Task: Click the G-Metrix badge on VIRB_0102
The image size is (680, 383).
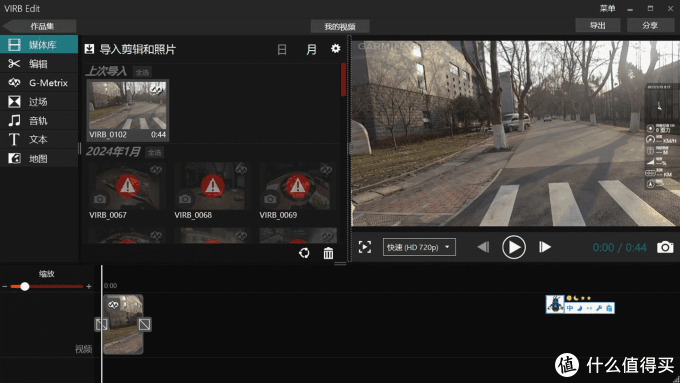Action: click(x=157, y=90)
